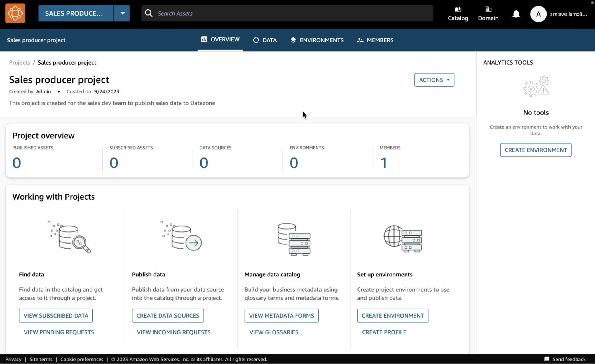Expand the ACTIONS dropdown button

click(x=434, y=80)
